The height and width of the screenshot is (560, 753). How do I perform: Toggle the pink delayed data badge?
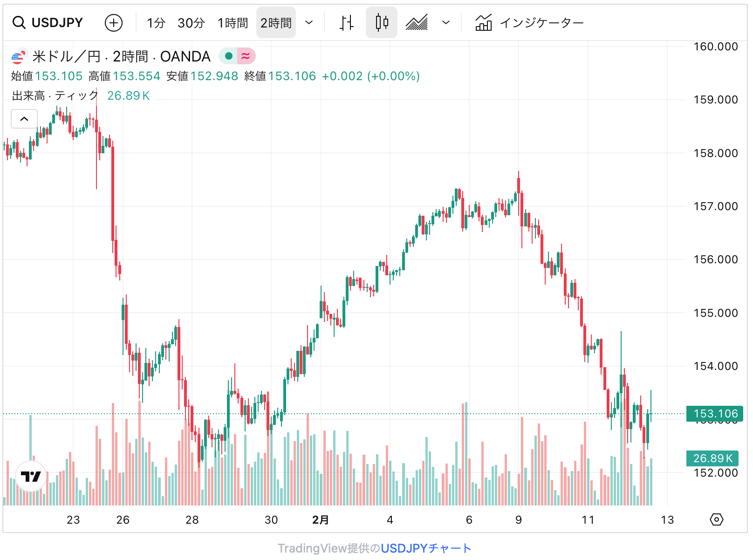click(246, 55)
